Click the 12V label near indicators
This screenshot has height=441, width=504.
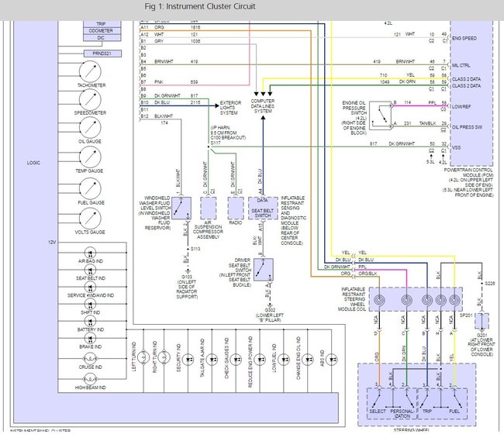click(52, 242)
